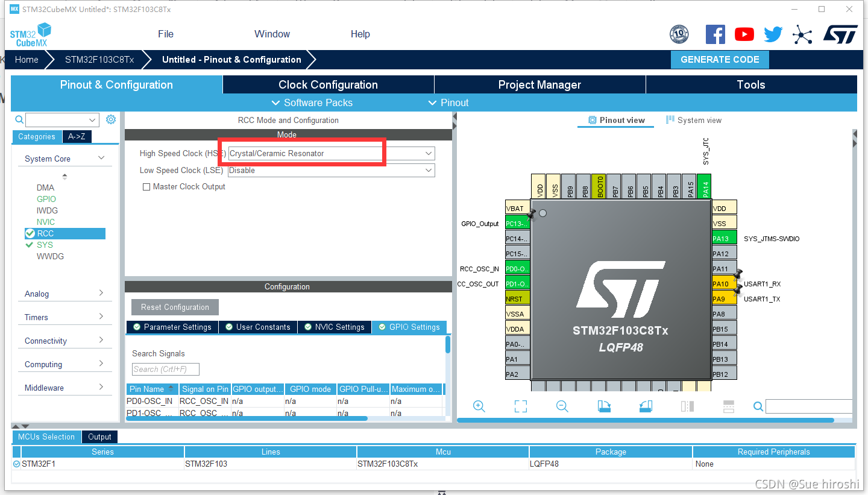Toggle the horizontal layout icon

click(728, 406)
